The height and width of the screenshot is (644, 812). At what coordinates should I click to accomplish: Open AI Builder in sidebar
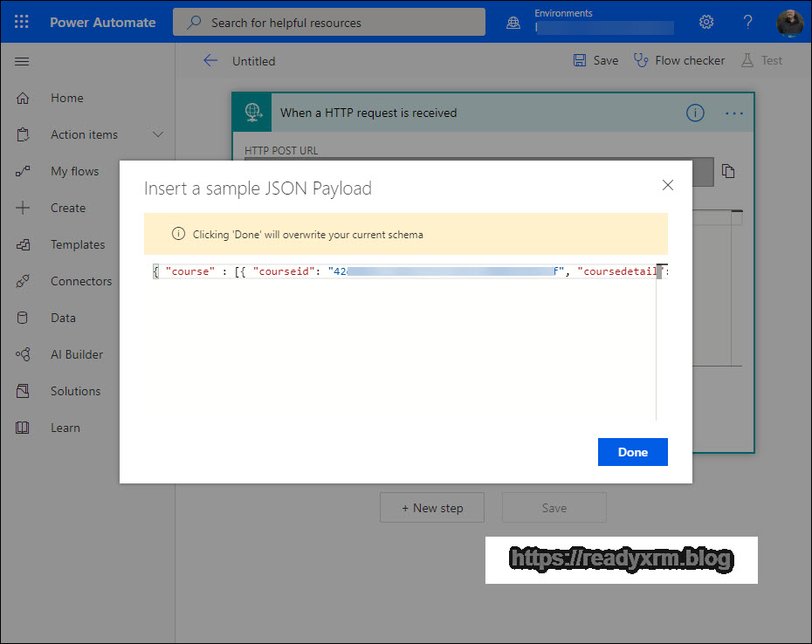pyautogui.click(x=76, y=354)
